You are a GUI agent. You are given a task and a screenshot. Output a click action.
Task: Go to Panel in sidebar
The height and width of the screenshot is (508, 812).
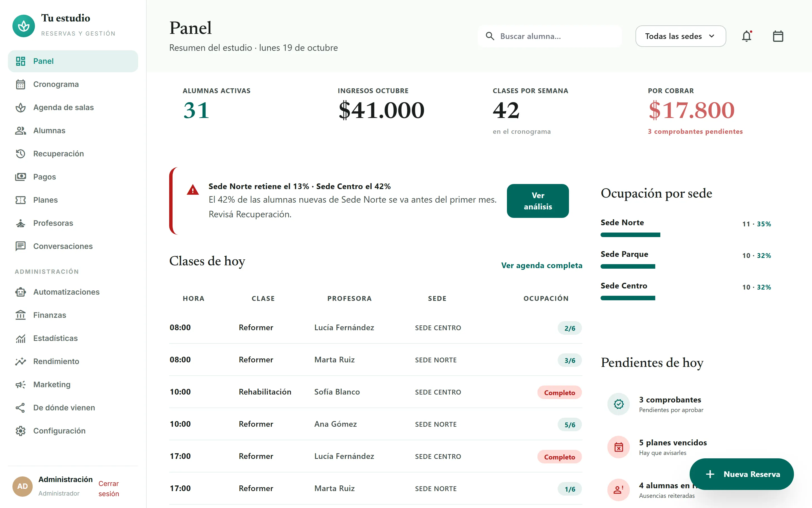73,61
